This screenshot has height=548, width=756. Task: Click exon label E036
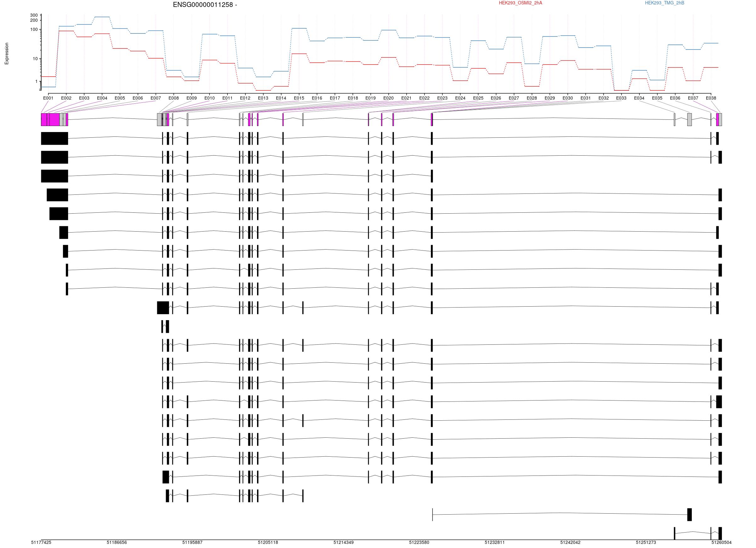tap(675, 98)
